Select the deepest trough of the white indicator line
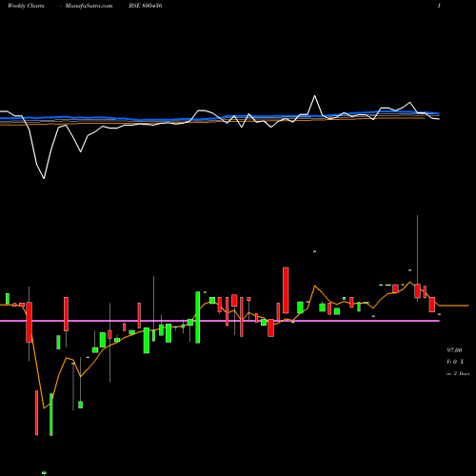Screen dimensions: 476x476 (44, 178)
